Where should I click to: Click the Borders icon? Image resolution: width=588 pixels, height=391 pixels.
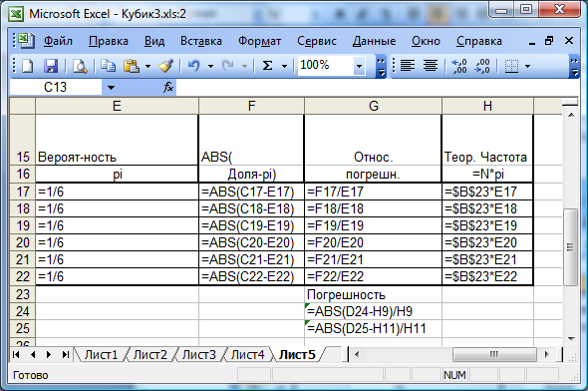pos(511,66)
